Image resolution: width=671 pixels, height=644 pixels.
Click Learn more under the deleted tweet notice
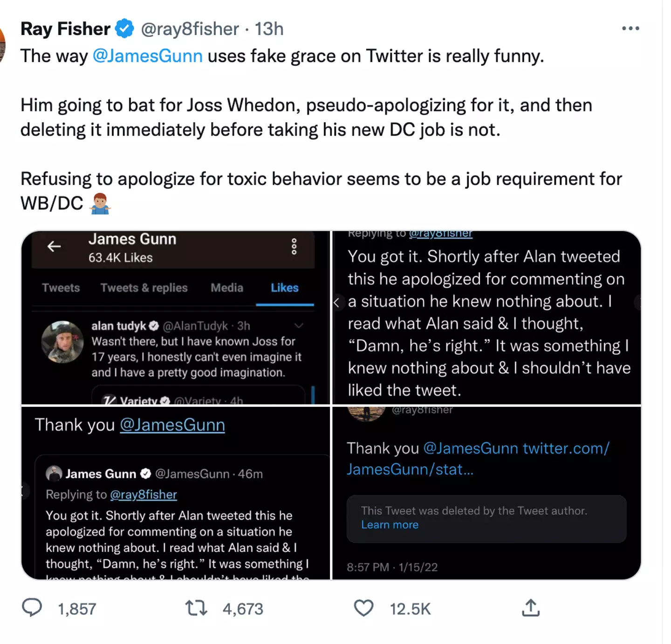390,525
